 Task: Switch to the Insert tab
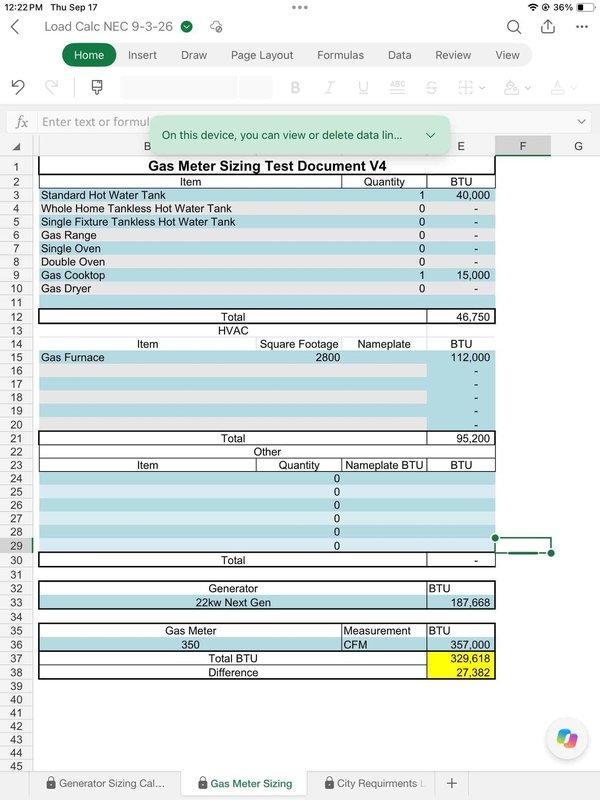click(142, 55)
